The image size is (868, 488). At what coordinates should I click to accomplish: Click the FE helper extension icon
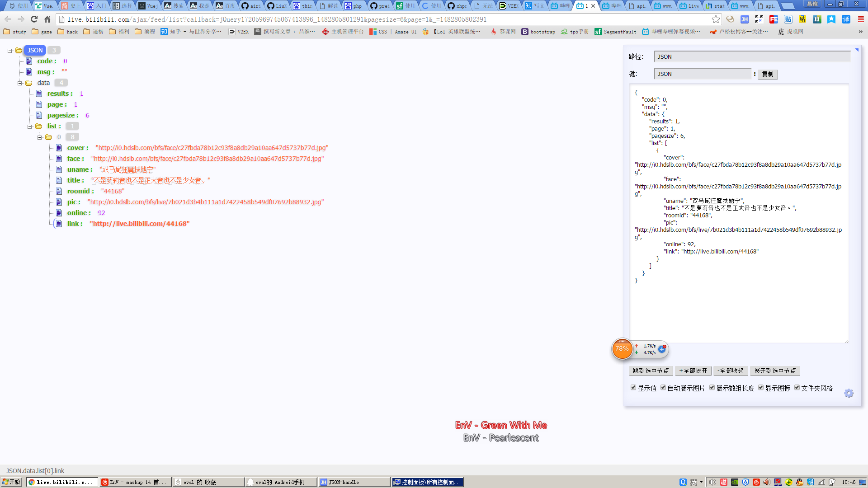[x=774, y=19]
